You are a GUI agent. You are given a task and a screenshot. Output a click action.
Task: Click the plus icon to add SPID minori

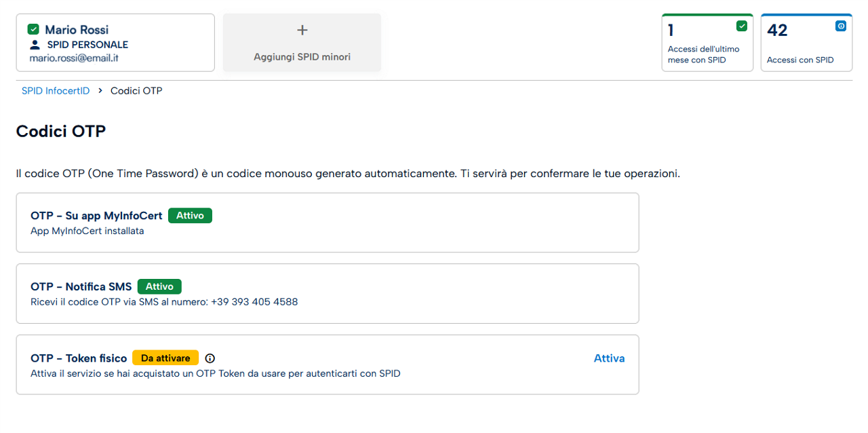tap(302, 30)
